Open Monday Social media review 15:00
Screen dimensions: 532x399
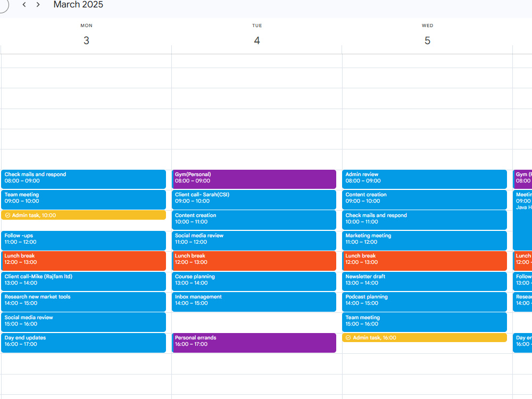(84, 322)
